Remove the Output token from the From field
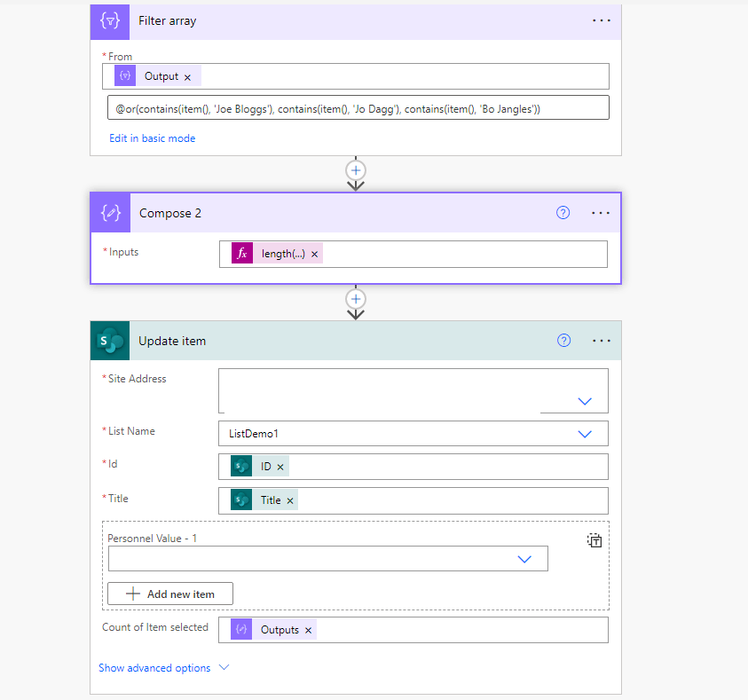 click(187, 77)
